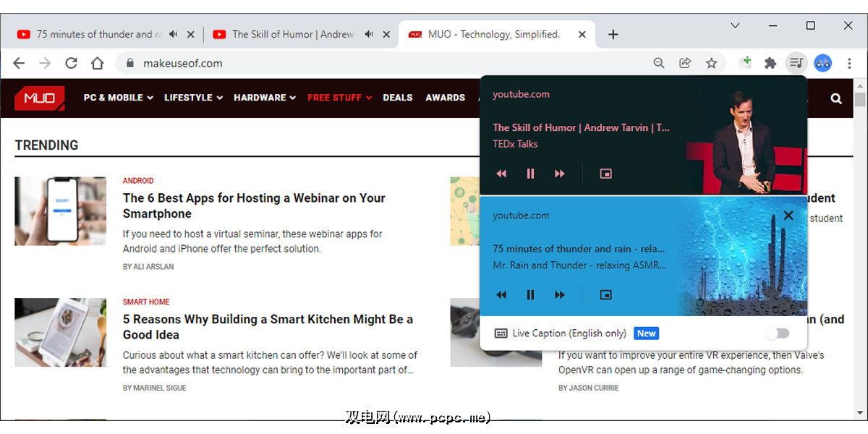
Task: Open the Smart Kitchen article headline
Action: [x=268, y=327]
